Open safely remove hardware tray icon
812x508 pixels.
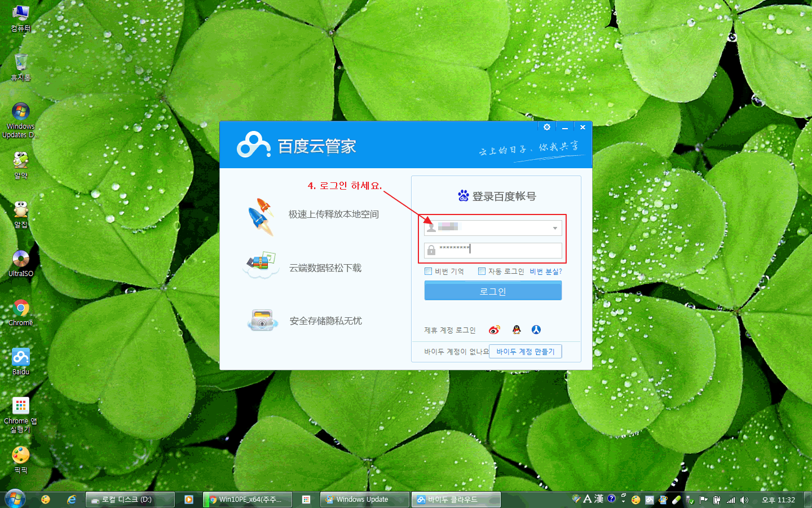(x=690, y=501)
